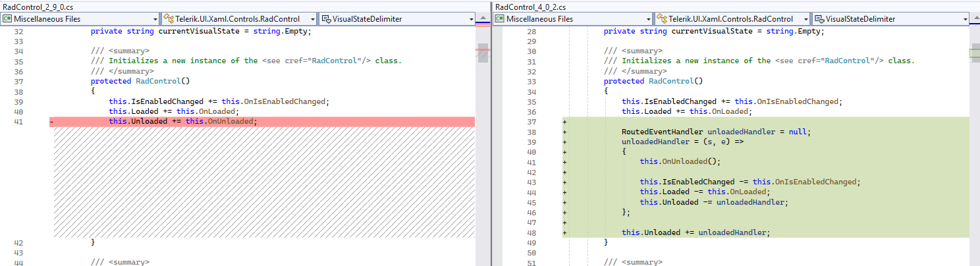Click the class icon in right pane type selector
Screen dimensions: 980x266
661,19
